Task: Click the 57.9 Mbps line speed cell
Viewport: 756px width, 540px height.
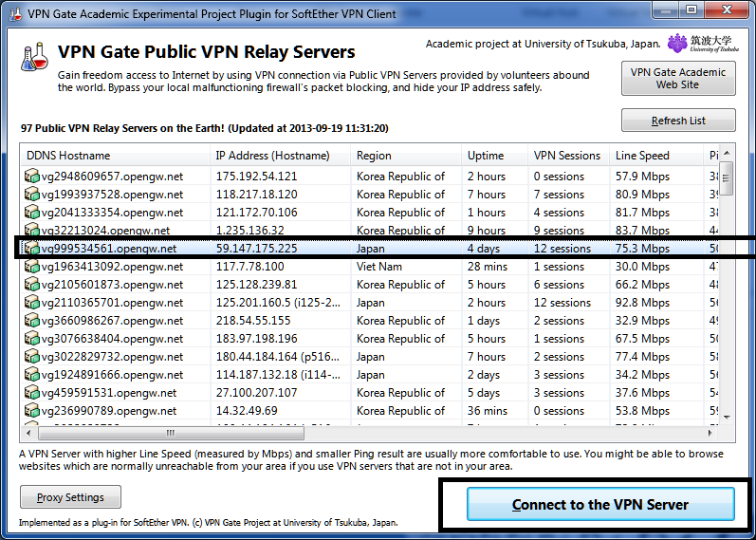Action: pyautogui.click(x=642, y=177)
